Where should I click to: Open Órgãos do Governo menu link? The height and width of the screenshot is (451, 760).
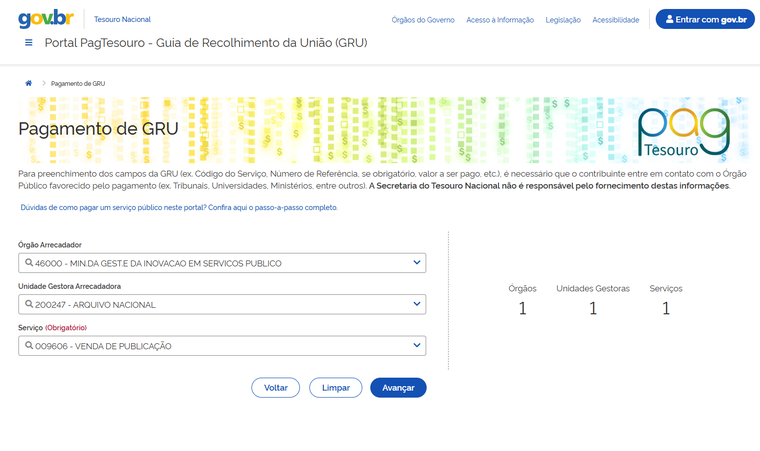[x=422, y=20]
